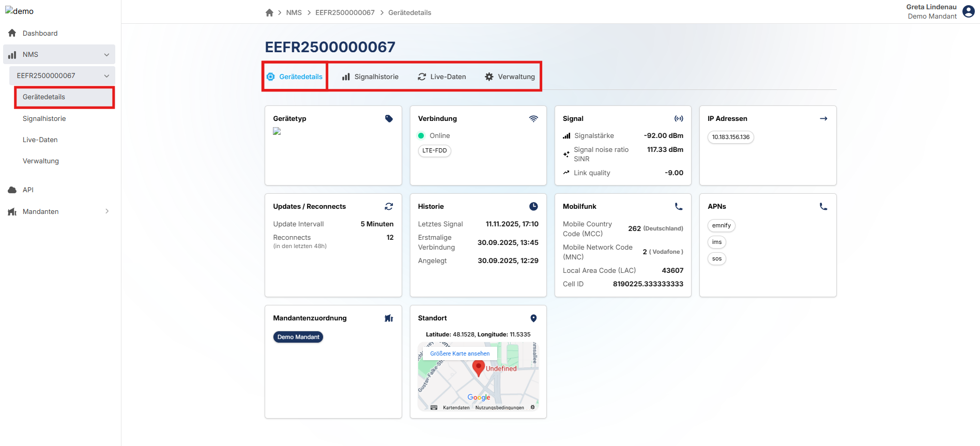Image resolution: width=980 pixels, height=446 pixels.
Task: Select Live-Daten in the sidebar
Action: [40, 140]
